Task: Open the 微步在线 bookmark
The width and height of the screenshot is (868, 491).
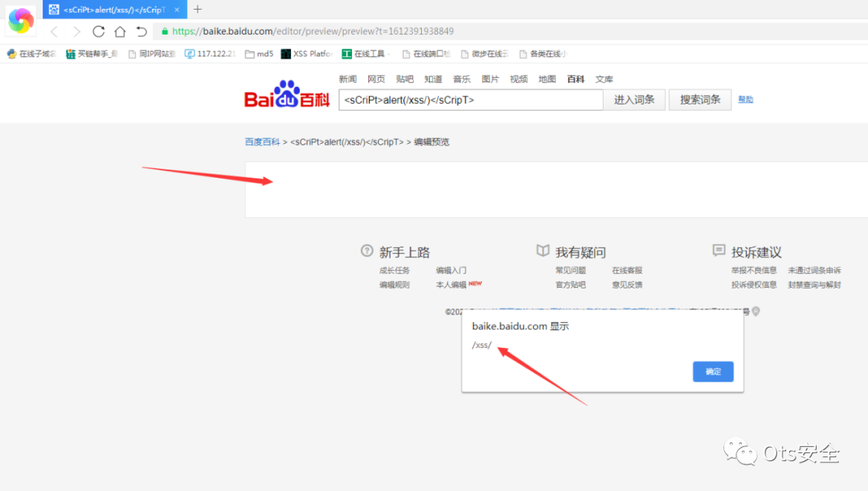Action: tap(485, 54)
